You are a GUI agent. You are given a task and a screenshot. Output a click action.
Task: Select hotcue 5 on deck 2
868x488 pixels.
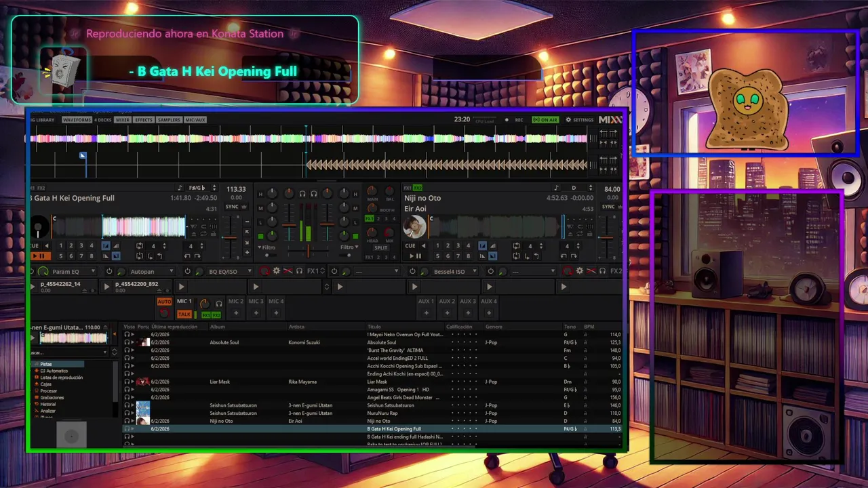(437, 256)
